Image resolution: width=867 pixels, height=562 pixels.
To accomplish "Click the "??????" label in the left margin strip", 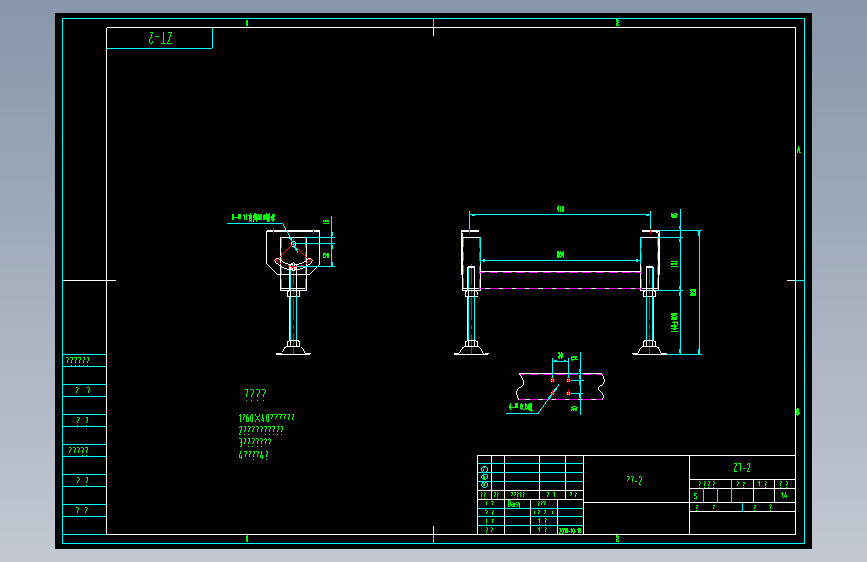I will click(x=77, y=361).
